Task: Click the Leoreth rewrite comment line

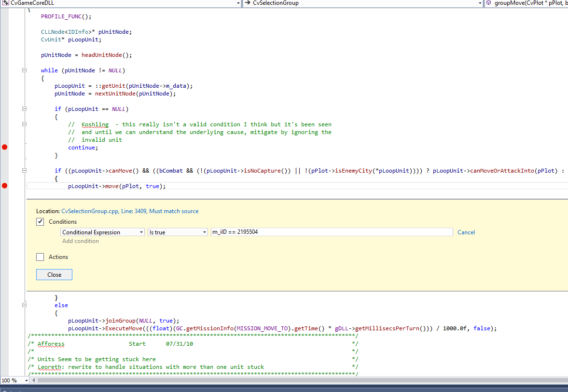Action: click(x=151, y=367)
